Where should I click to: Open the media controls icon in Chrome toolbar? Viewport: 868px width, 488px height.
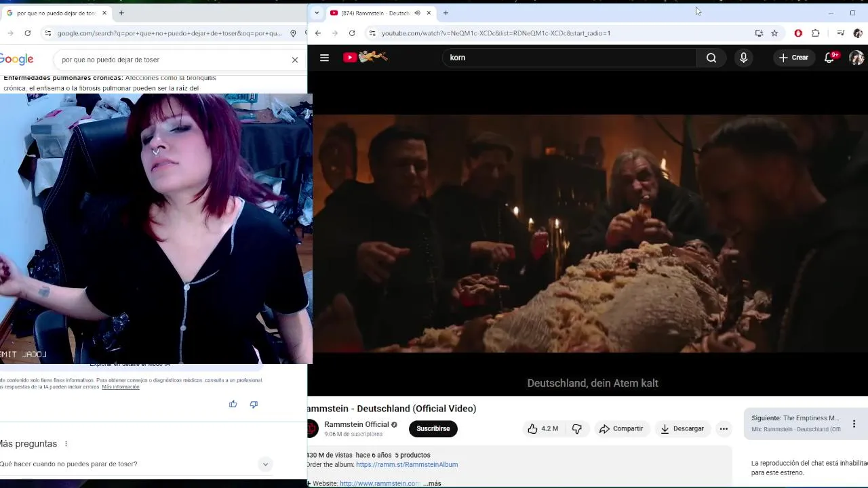click(841, 33)
